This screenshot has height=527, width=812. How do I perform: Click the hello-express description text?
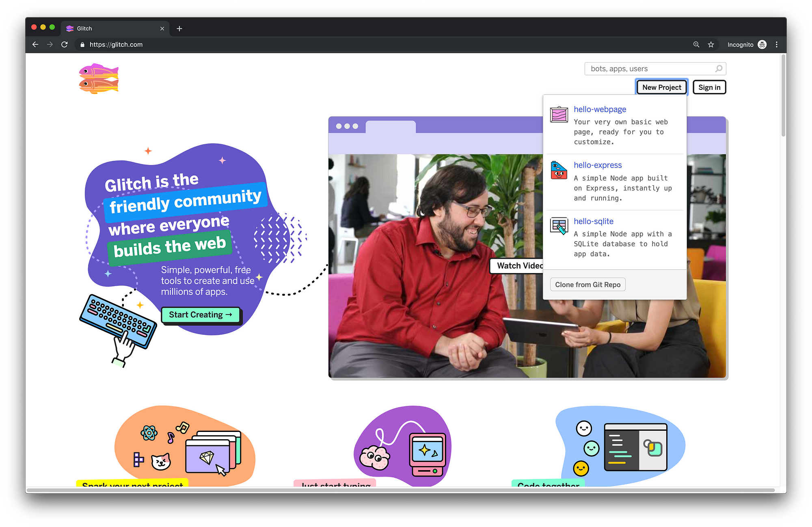[x=622, y=188]
